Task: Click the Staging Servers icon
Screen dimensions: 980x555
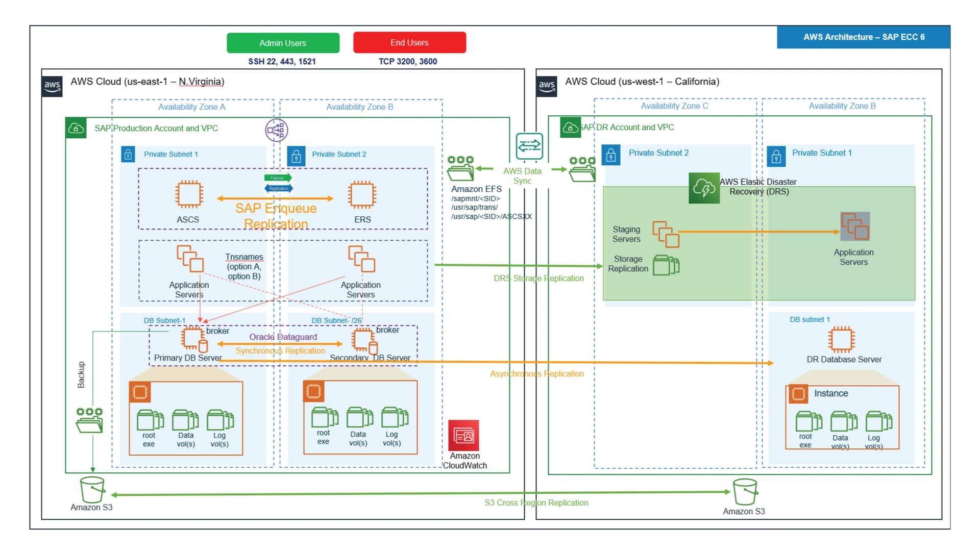Action: [x=666, y=234]
